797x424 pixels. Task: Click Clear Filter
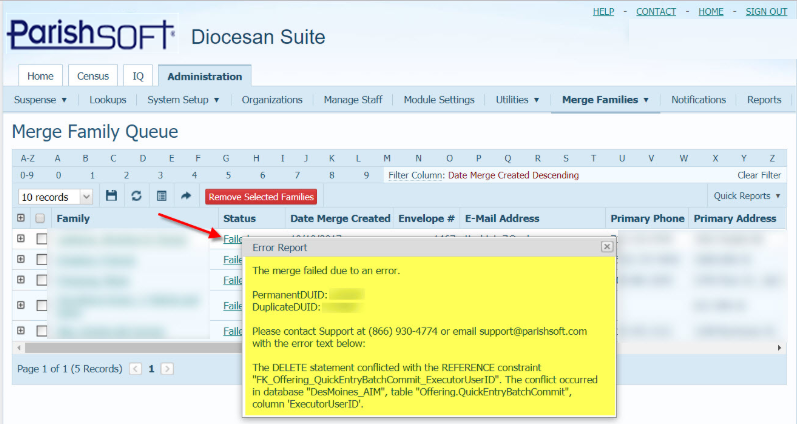[759, 175]
